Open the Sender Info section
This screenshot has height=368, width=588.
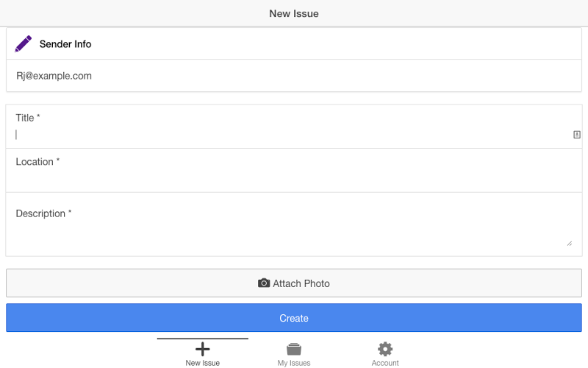(x=293, y=44)
